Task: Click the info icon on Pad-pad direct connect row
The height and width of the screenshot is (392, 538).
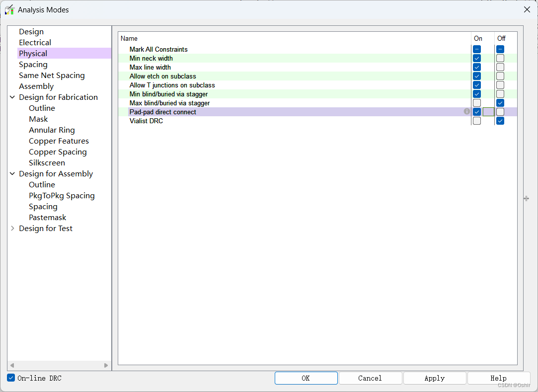Action: pos(466,112)
